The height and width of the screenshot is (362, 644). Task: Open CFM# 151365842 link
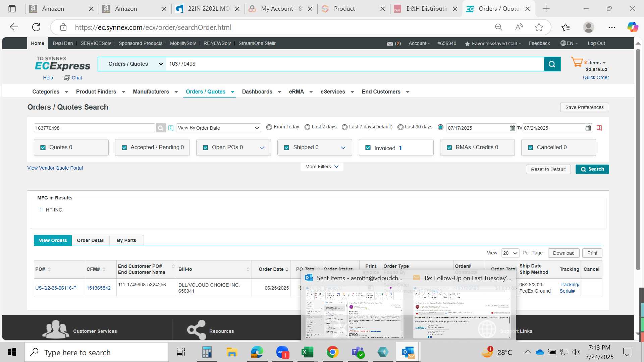pyautogui.click(x=99, y=288)
